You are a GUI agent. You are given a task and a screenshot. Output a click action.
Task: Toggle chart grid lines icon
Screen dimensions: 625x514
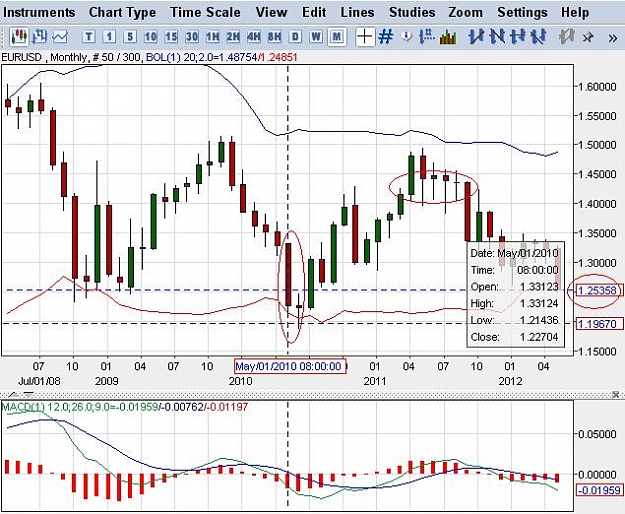[x=385, y=37]
